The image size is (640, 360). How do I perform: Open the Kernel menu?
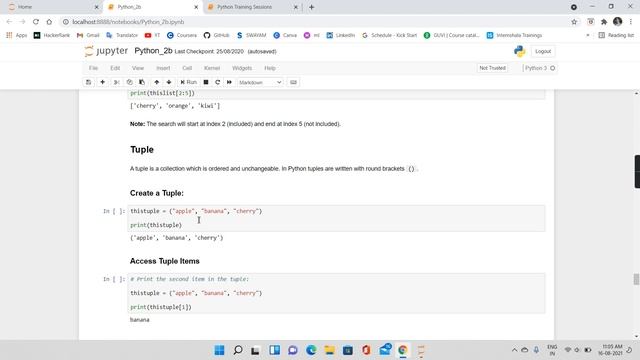212,68
